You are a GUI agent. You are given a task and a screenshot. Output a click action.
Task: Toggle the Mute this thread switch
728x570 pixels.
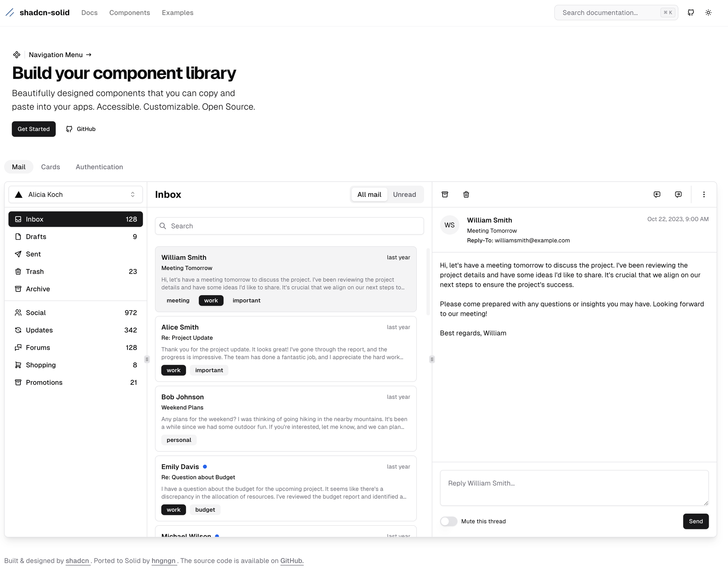point(448,521)
